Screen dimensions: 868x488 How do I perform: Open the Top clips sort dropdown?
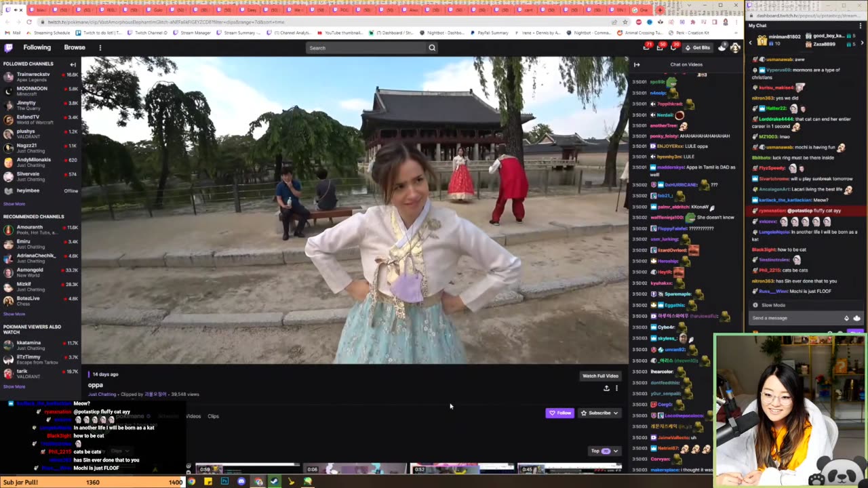pyautogui.click(x=605, y=451)
